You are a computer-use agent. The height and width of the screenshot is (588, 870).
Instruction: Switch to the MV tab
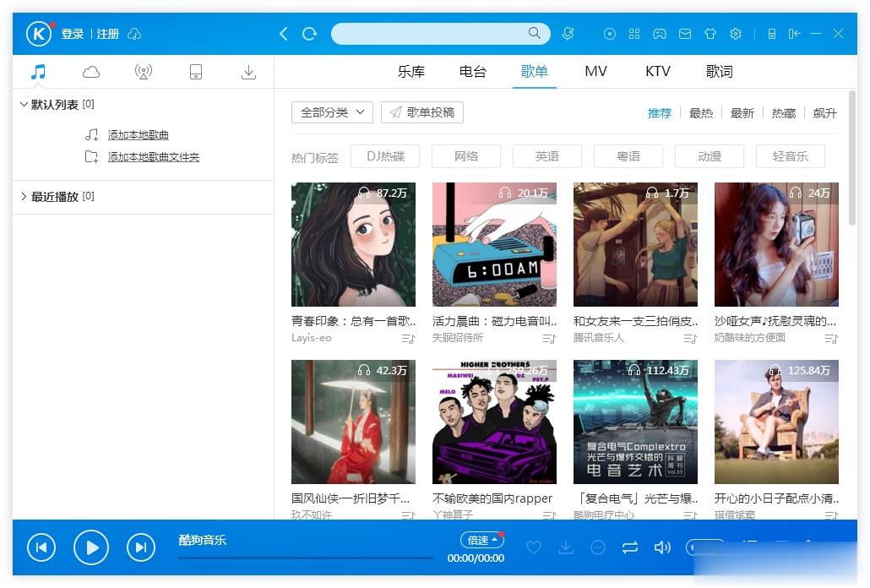595,72
